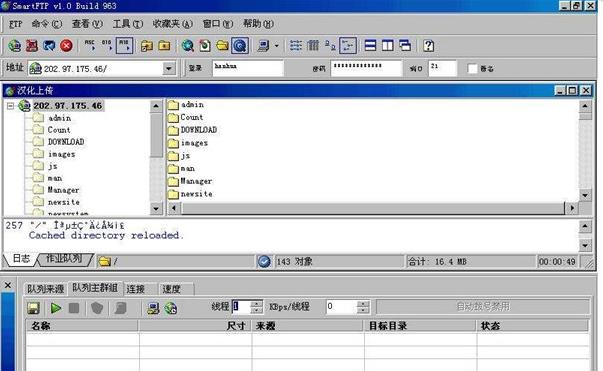Start queue with green play button
The height and width of the screenshot is (371, 603).
pyautogui.click(x=56, y=308)
